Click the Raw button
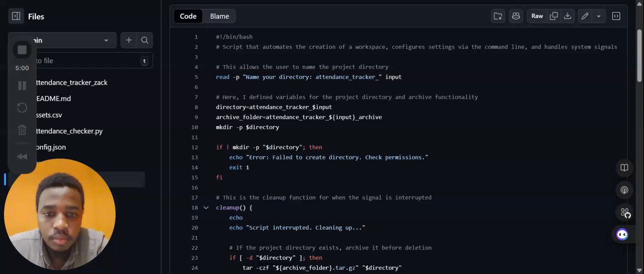Image resolution: width=644 pixels, height=274 pixels. (537, 16)
